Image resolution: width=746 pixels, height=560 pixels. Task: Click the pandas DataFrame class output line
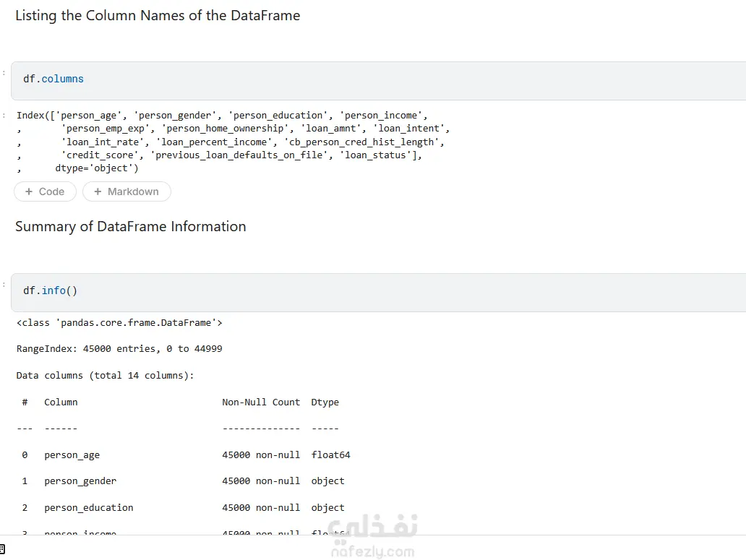coord(119,323)
